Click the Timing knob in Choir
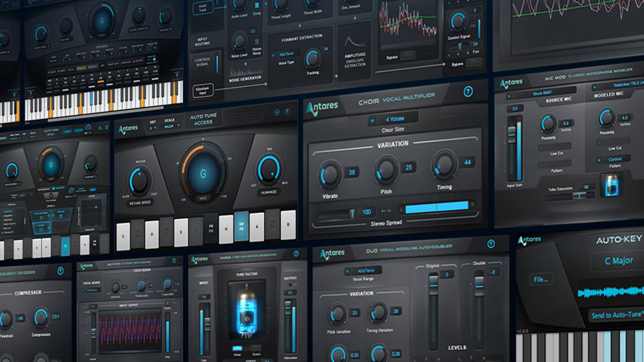The image size is (644, 362). pos(444,165)
